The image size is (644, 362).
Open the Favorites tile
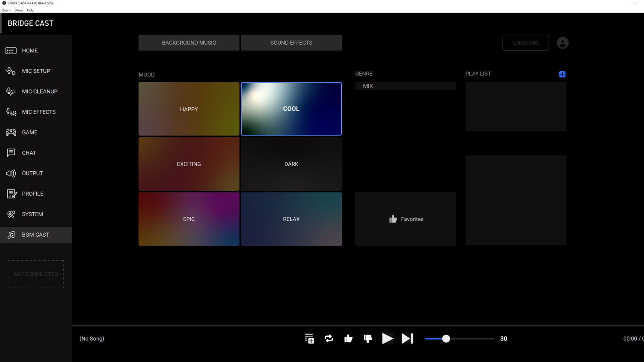405,219
